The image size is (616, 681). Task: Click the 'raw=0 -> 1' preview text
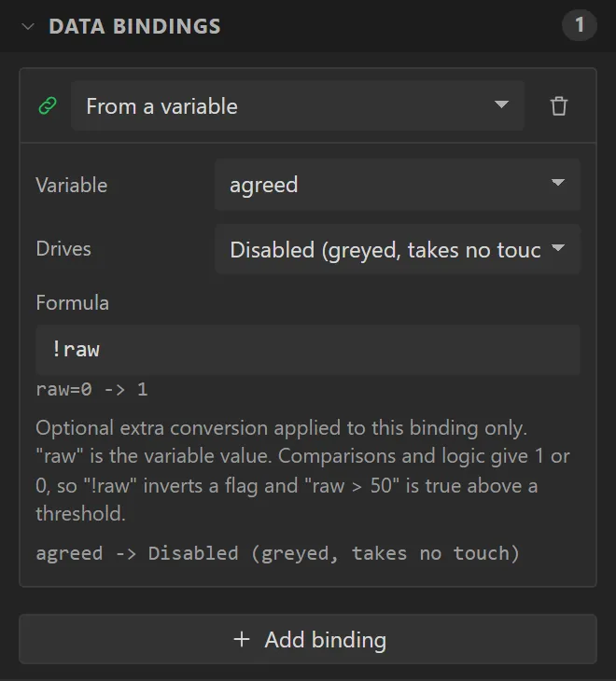[91, 389]
